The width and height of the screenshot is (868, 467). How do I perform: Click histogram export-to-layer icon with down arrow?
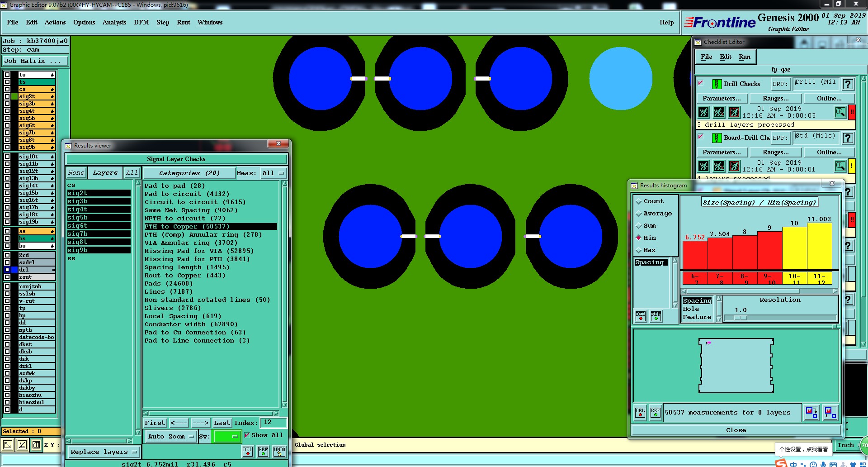[x=811, y=412]
